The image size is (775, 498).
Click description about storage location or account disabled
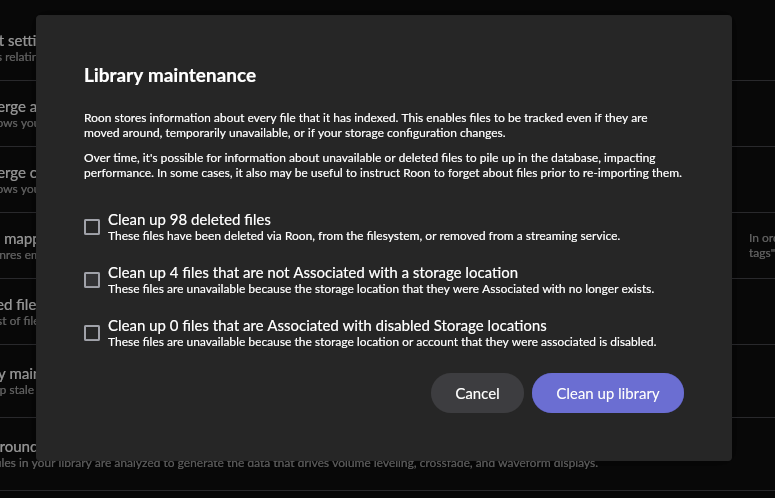click(382, 342)
